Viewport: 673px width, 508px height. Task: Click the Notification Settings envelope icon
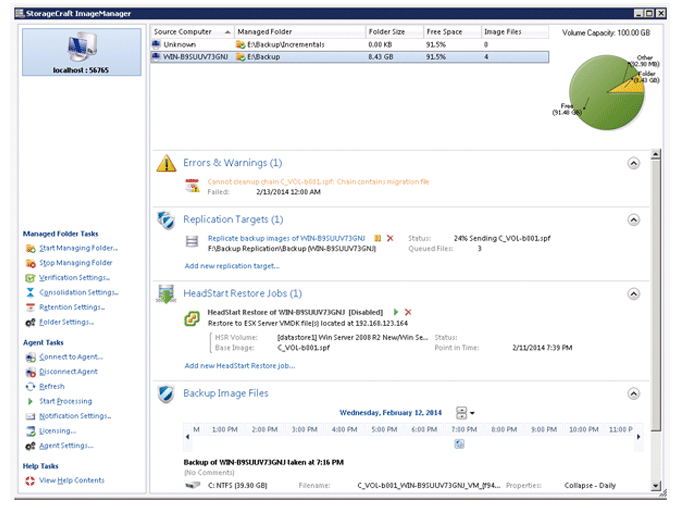pyautogui.click(x=30, y=416)
